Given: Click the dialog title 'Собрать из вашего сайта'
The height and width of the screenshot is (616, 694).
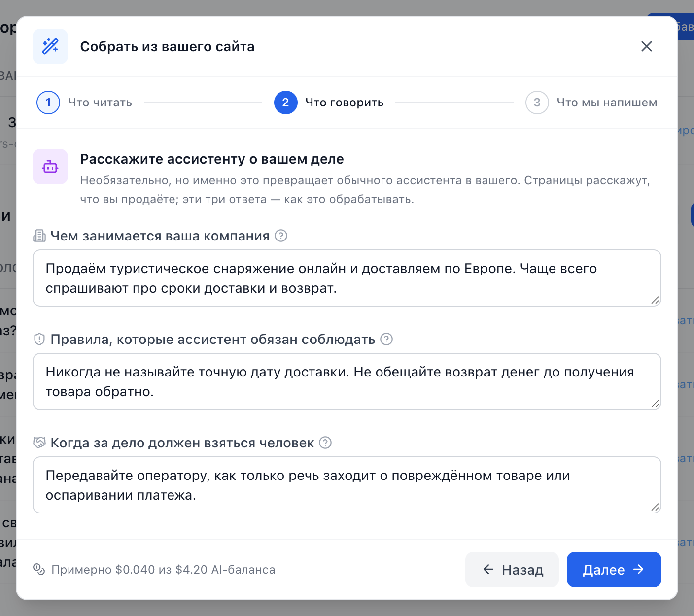Looking at the screenshot, I should pyautogui.click(x=168, y=47).
